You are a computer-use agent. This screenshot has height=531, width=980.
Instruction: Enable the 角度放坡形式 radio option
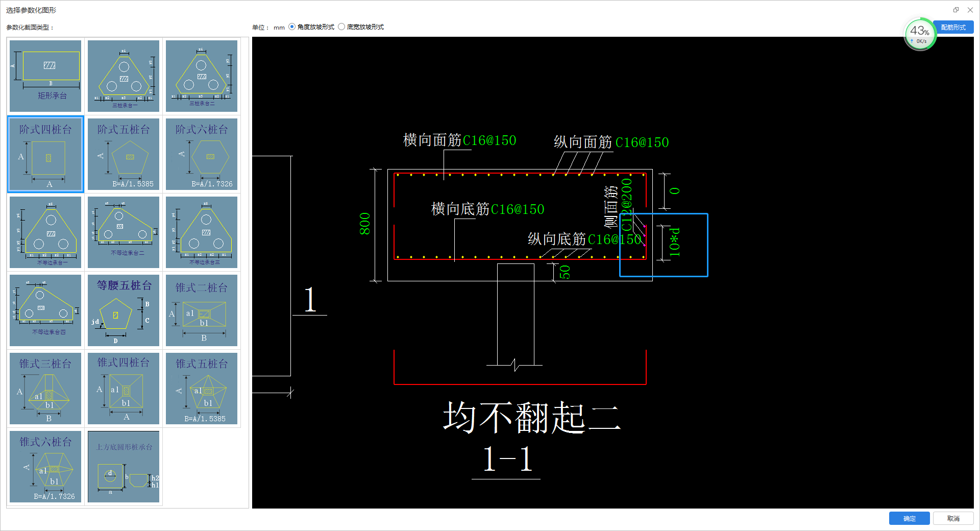(292, 27)
